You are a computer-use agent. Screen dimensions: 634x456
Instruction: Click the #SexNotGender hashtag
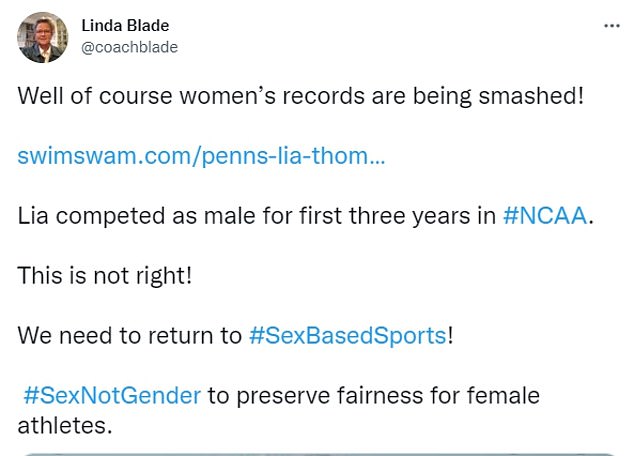pos(112,395)
